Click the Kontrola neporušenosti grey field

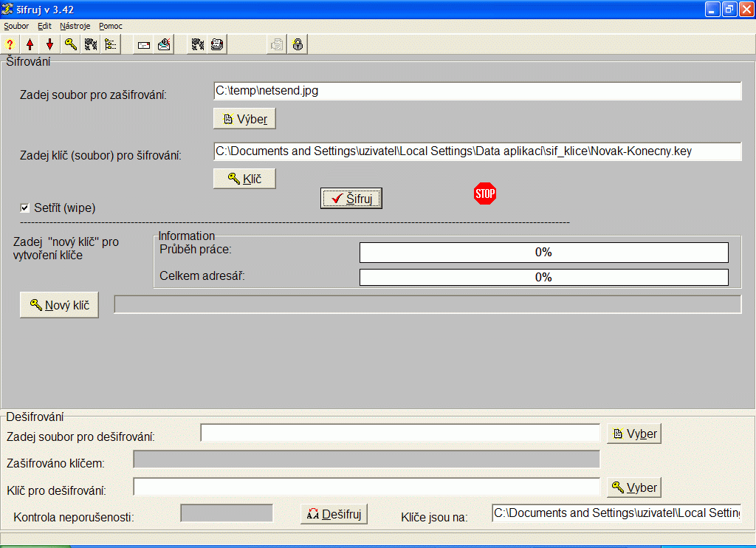click(x=227, y=513)
